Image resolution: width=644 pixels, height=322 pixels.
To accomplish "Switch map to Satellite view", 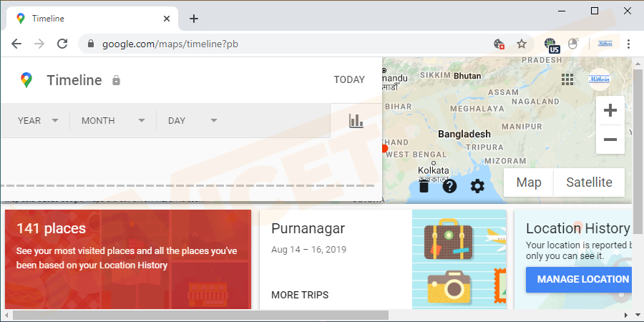I will 589,182.
